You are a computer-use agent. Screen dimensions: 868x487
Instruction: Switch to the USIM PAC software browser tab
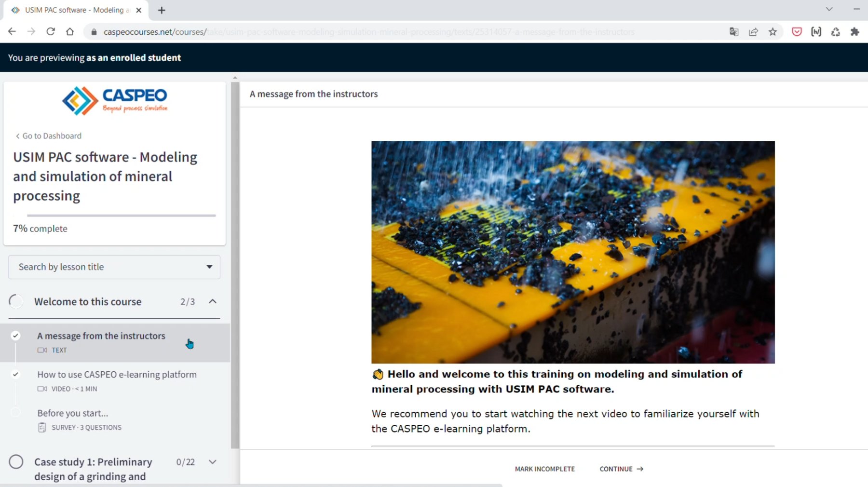point(72,10)
